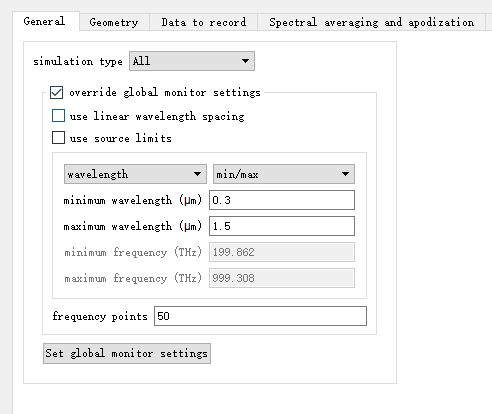Uncheck override global monitor settings

pyautogui.click(x=56, y=92)
